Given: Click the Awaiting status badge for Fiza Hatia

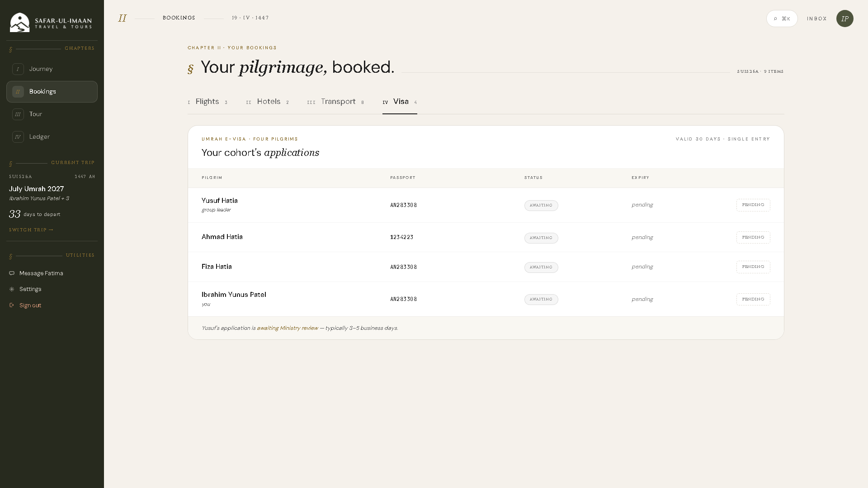Looking at the screenshot, I should click(541, 267).
